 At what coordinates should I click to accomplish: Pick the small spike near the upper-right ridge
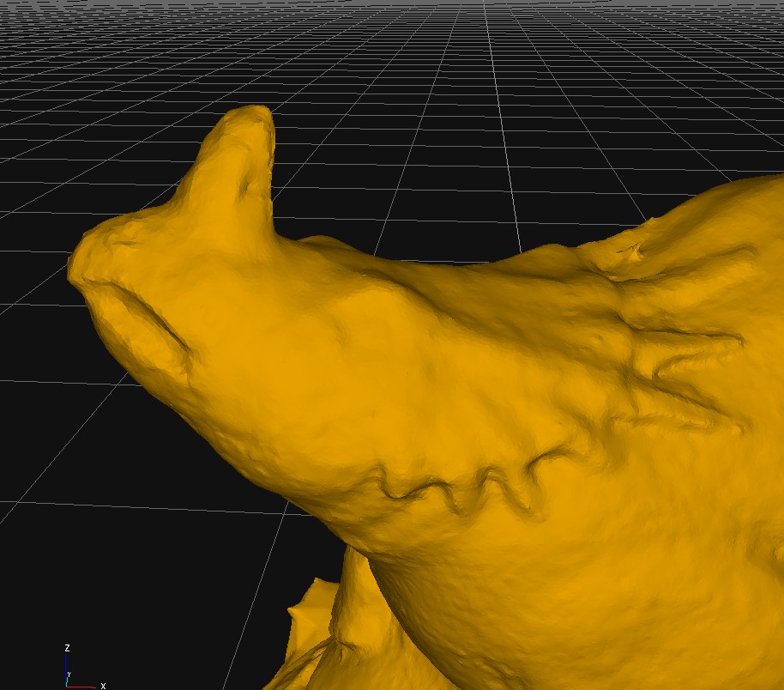tap(636, 251)
